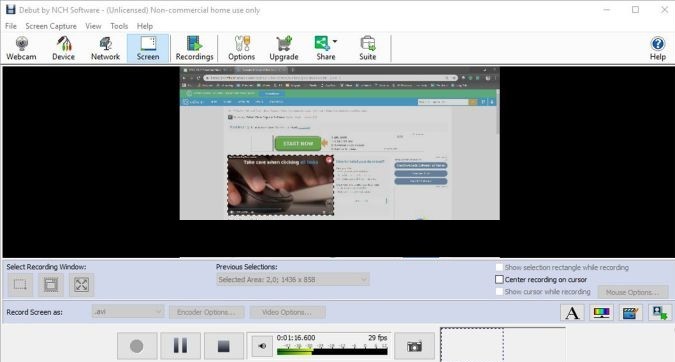The width and height of the screenshot is (675, 362).
Task: Open the webcam overlay icon
Action: tap(659, 312)
